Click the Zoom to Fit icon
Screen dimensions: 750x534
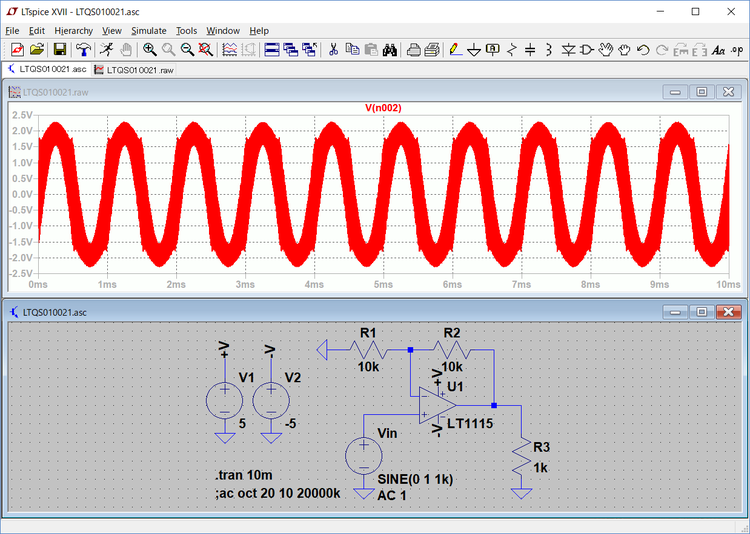206,49
